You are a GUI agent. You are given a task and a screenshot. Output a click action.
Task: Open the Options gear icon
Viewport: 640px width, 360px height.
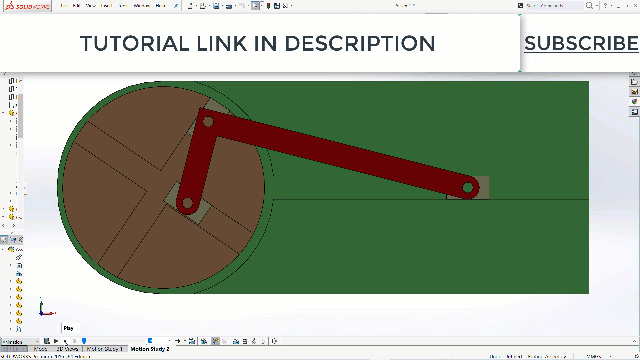pyautogui.click(x=285, y=6)
